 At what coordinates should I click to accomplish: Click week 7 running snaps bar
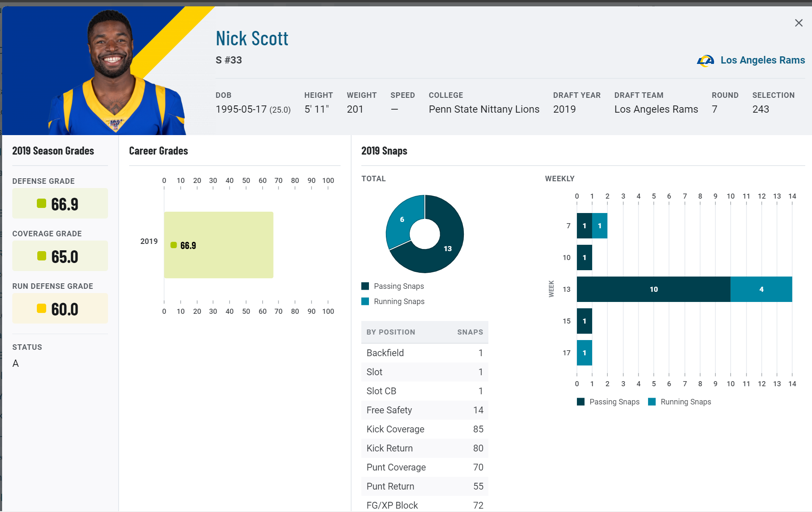[x=600, y=226]
